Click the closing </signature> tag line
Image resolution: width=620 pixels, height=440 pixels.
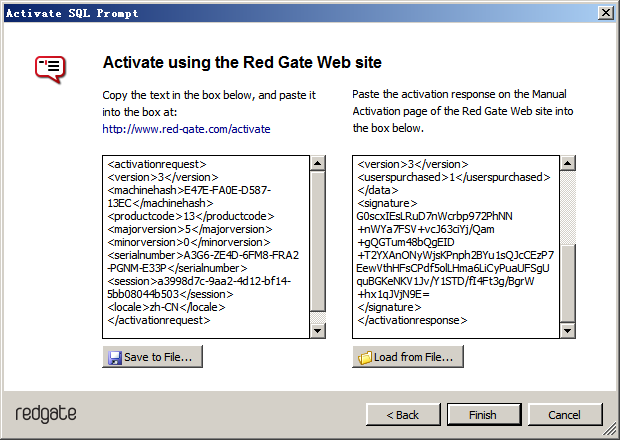click(389, 307)
